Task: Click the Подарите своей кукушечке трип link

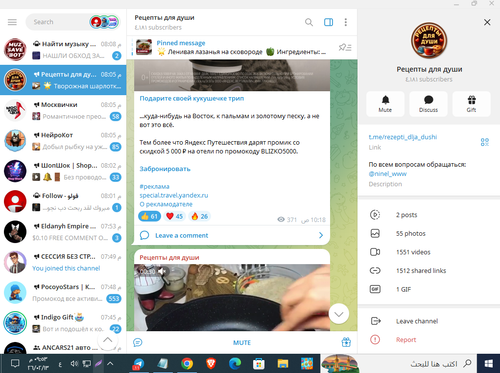Action: click(x=192, y=98)
